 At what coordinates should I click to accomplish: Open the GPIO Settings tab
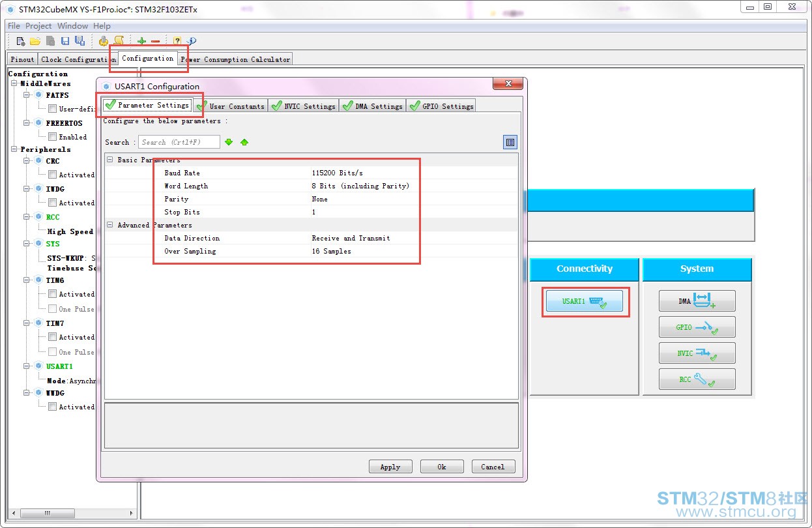pyautogui.click(x=441, y=106)
